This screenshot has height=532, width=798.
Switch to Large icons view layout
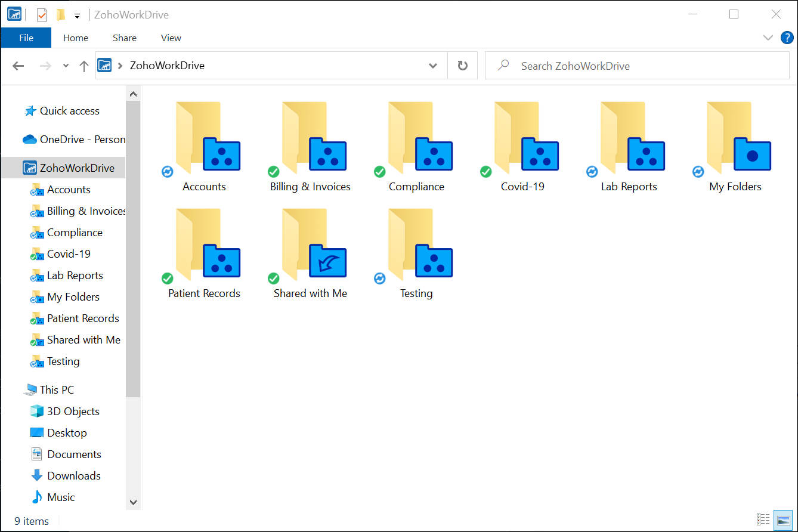click(783, 519)
